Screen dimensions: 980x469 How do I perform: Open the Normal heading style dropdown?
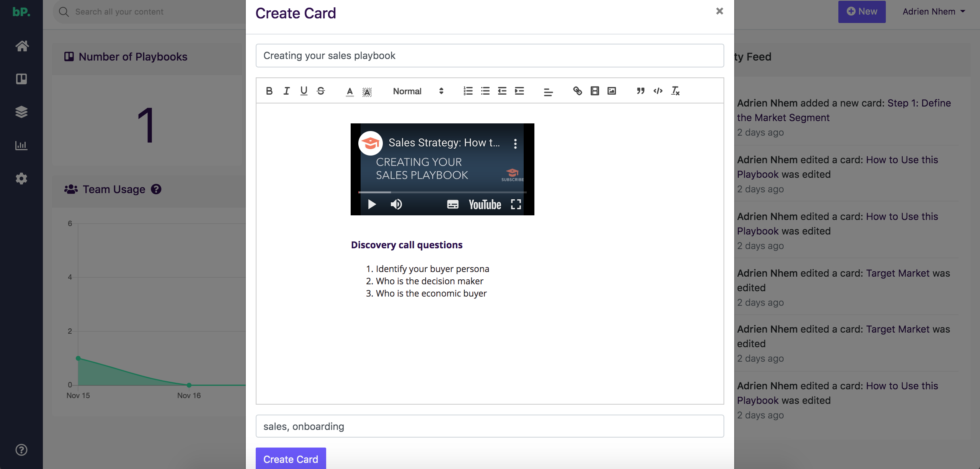tap(417, 91)
